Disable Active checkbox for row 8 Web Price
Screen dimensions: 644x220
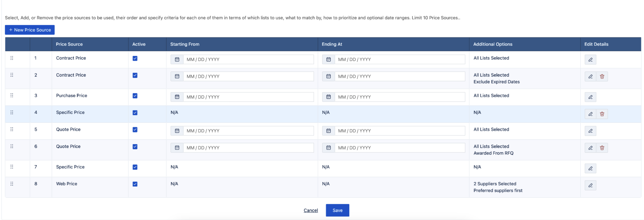click(x=135, y=184)
